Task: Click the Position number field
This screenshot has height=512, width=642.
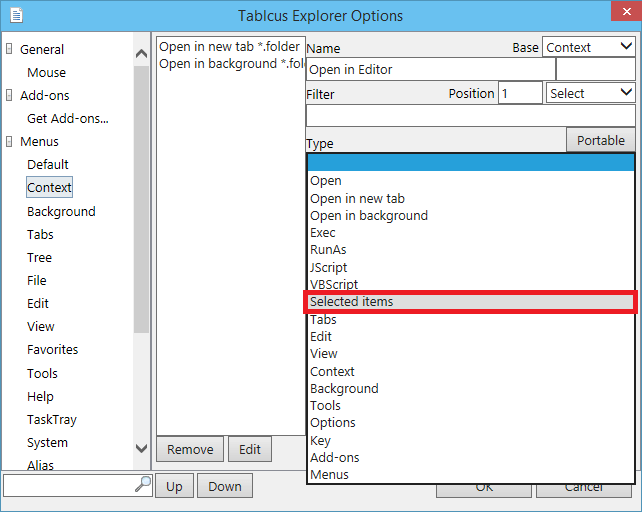Action: [x=520, y=93]
